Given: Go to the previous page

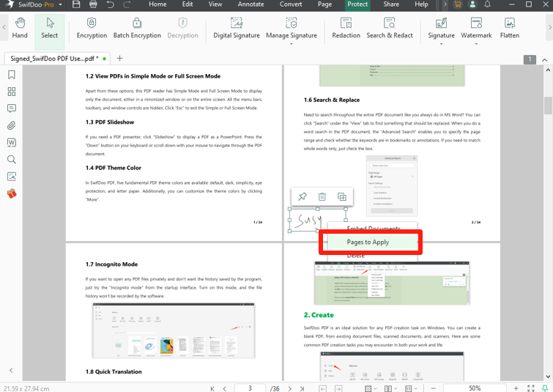Looking at the screenshot, I should click(225, 388).
